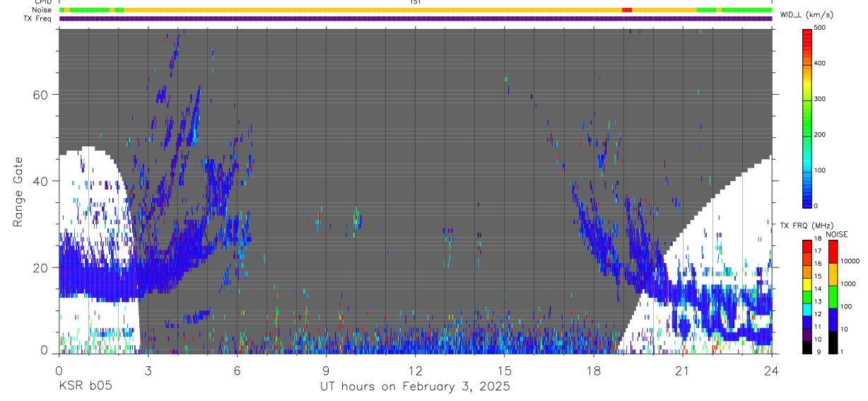
Task: Click the '100' label on NOISE legend
Action: [847, 306]
